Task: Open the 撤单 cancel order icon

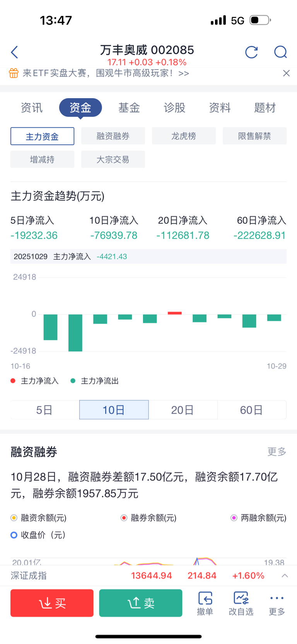Action: pyautogui.click(x=205, y=603)
